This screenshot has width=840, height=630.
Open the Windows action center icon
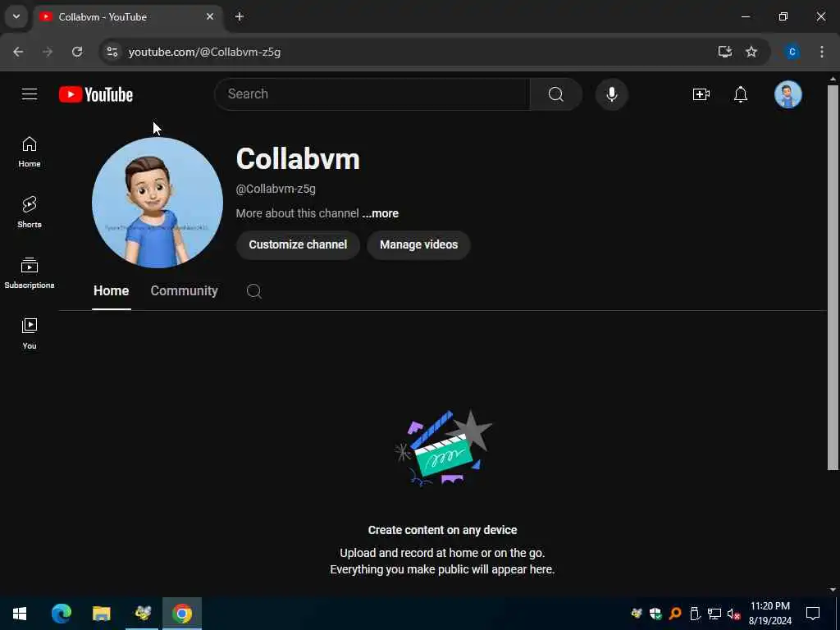(813, 614)
